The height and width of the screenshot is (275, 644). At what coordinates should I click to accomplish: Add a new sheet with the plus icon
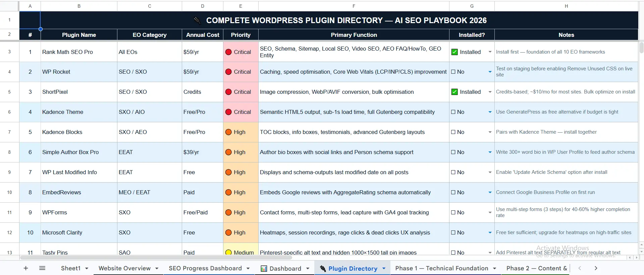[26, 268]
